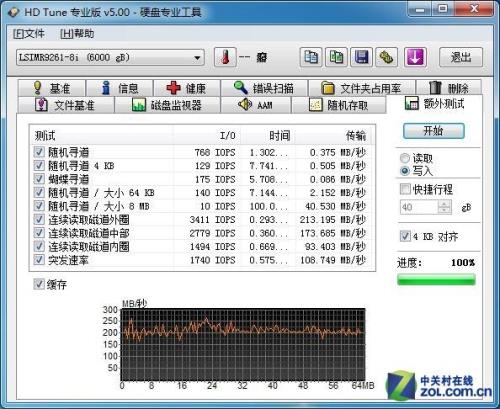Open the 删除 erase tab
The height and width of the screenshot is (409, 500).
[x=449, y=88]
